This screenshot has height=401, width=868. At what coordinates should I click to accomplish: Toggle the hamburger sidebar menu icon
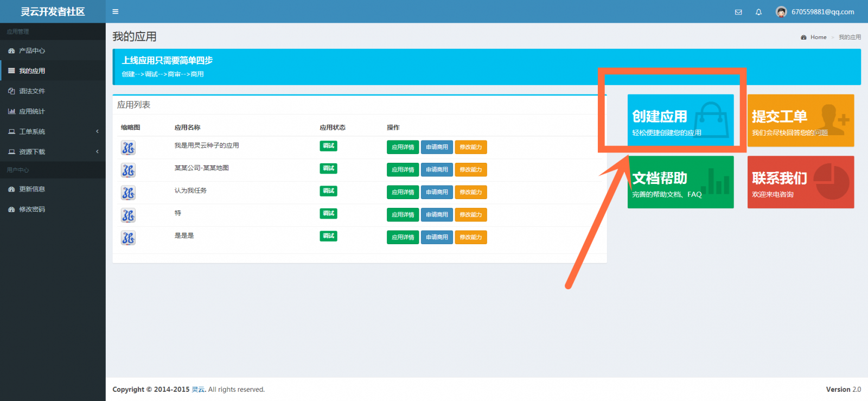coord(115,11)
